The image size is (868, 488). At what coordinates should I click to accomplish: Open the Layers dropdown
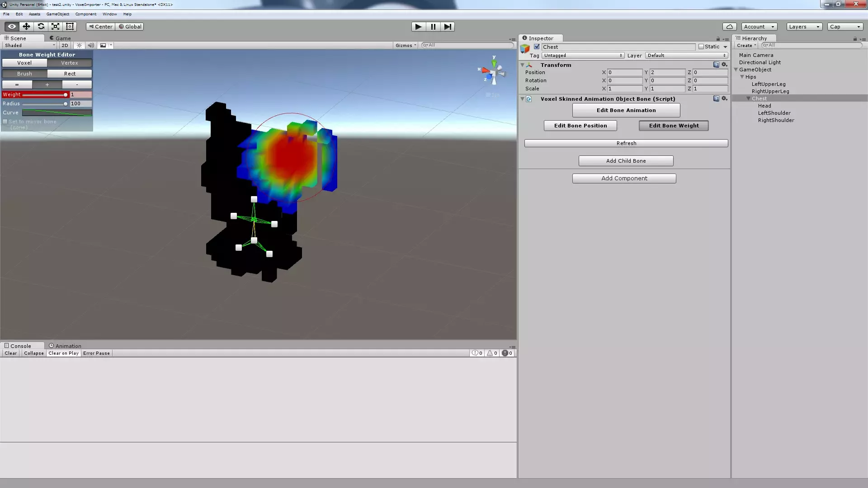tap(804, 27)
